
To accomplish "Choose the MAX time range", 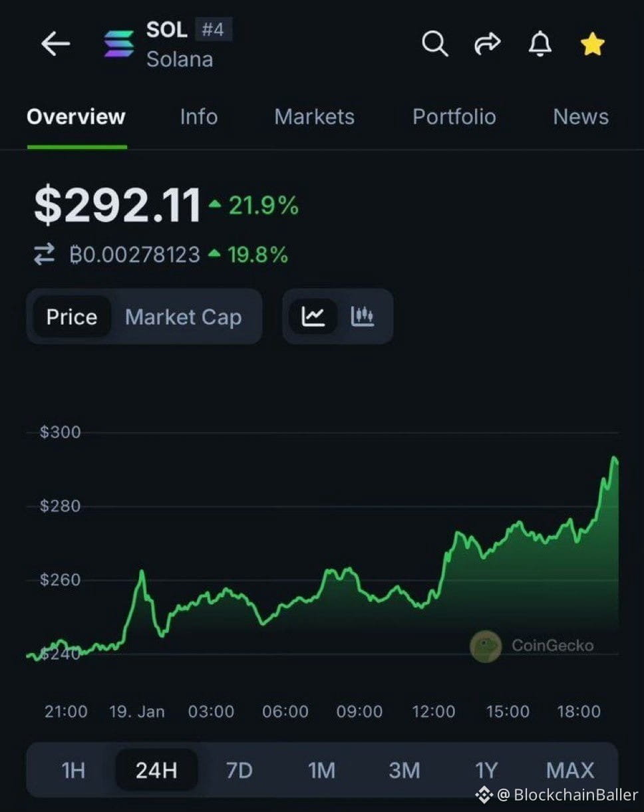I will pyautogui.click(x=570, y=770).
